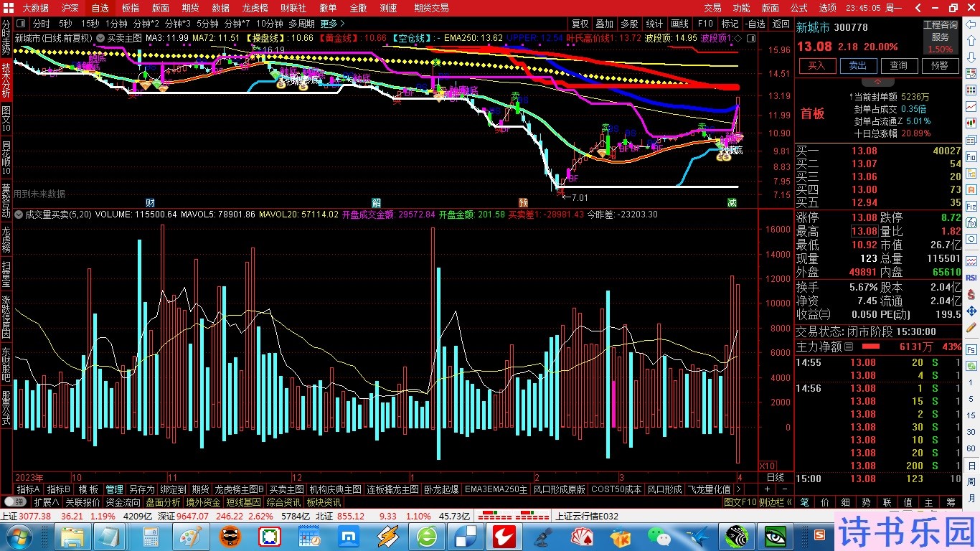The height and width of the screenshot is (551, 980).
Task: Click the 工程咨询服务 sector box
Action: [x=941, y=37]
